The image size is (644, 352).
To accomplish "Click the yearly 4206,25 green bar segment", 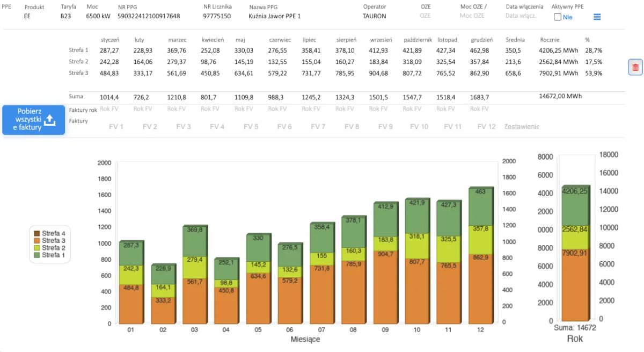I will [x=576, y=206].
